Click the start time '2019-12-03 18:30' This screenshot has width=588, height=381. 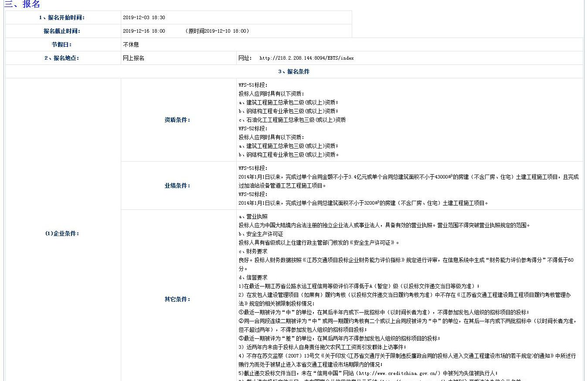[144, 18]
